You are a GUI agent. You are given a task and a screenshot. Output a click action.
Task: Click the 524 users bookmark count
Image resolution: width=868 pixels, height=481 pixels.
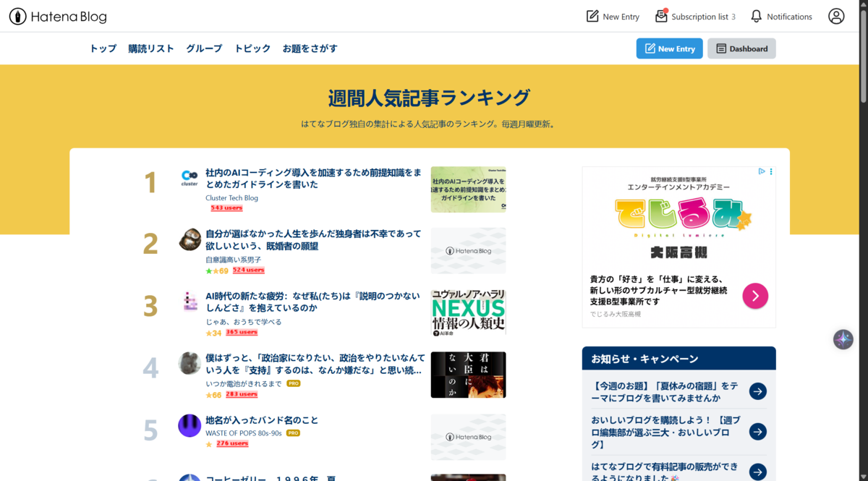coord(248,271)
